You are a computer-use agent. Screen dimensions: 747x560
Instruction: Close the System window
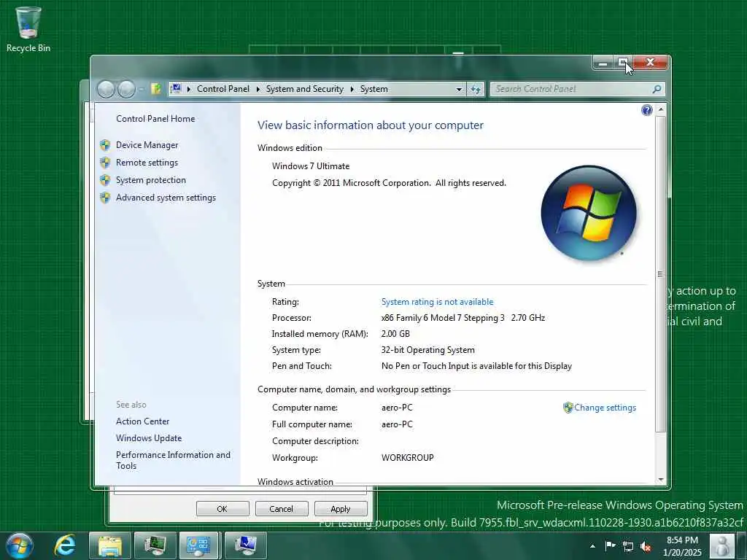650,63
